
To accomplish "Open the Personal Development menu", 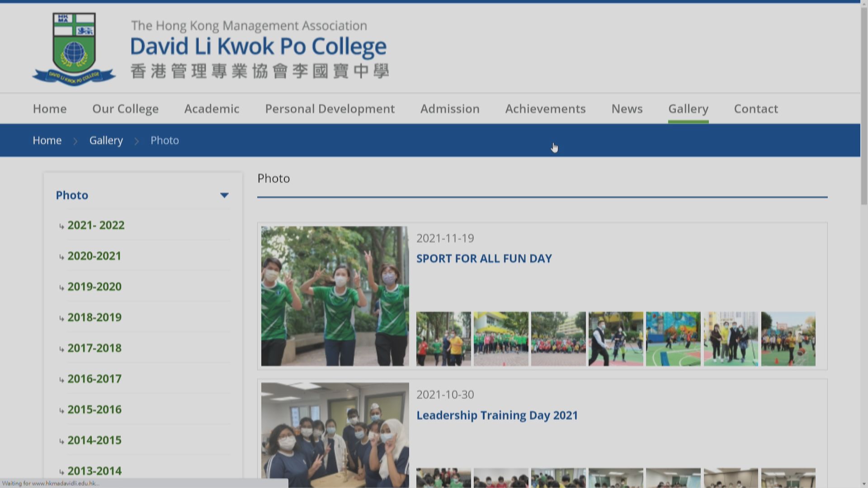I will [330, 109].
